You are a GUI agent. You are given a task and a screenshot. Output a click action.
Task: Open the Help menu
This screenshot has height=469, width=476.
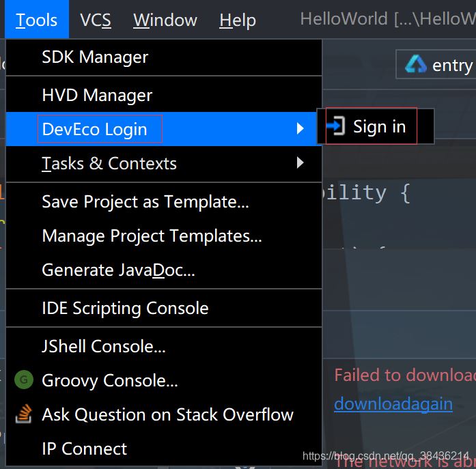click(x=238, y=20)
